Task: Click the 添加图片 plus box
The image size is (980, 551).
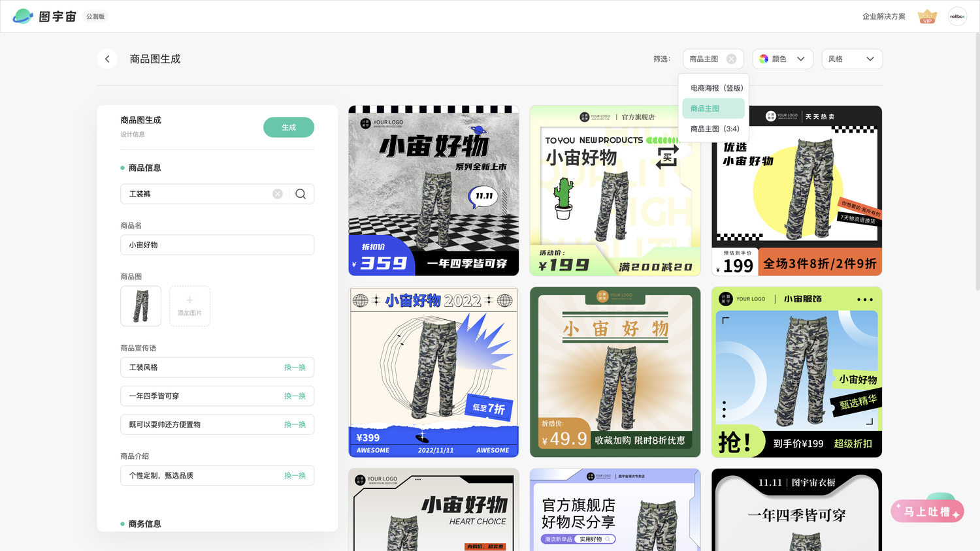Action: tap(189, 306)
